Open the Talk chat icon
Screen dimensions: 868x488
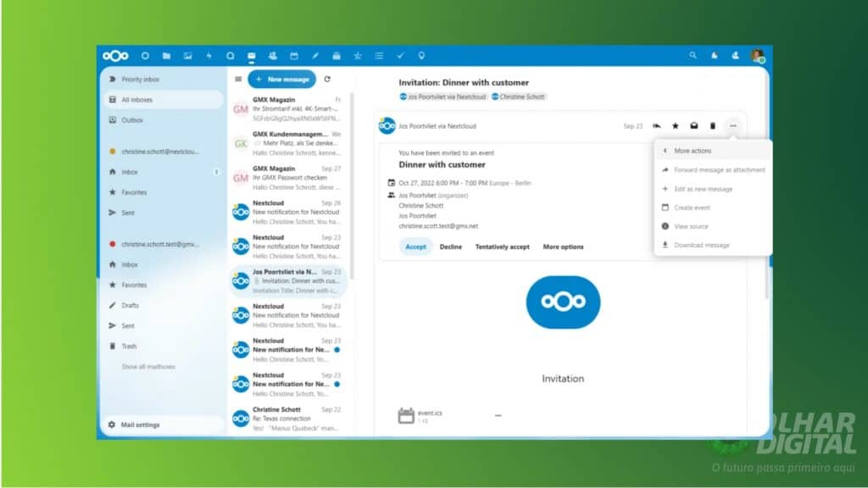tap(231, 56)
